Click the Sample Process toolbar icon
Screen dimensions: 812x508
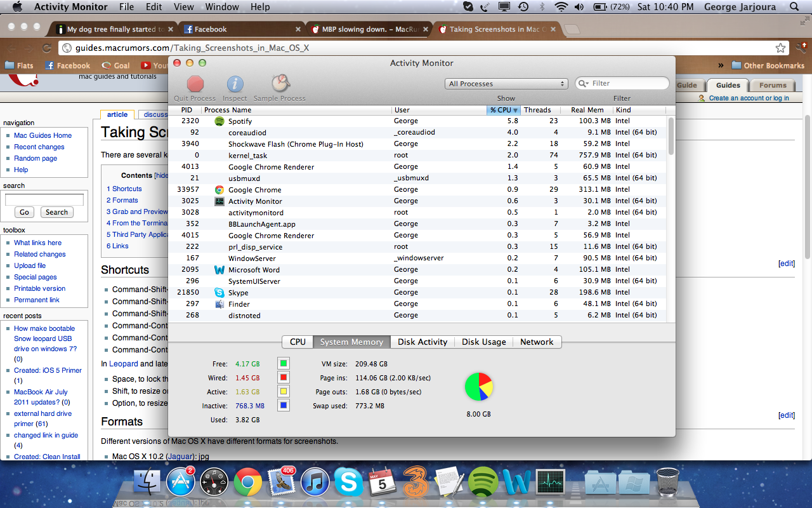click(280, 83)
